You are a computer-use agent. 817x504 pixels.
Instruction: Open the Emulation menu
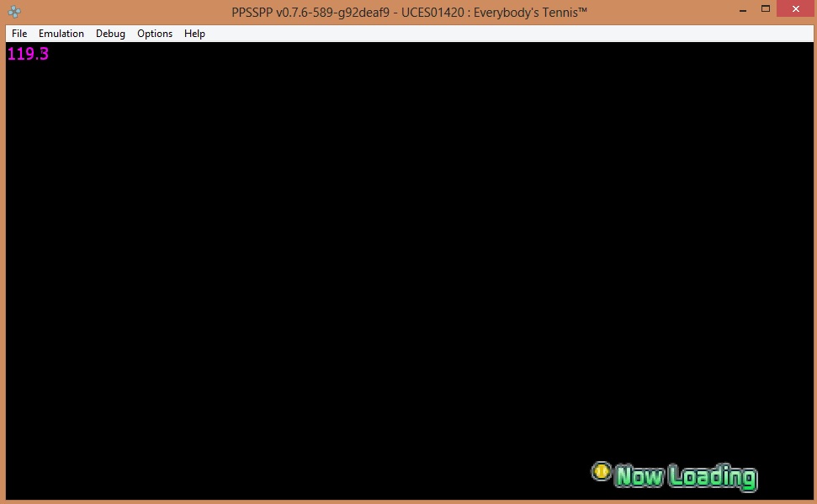61,34
